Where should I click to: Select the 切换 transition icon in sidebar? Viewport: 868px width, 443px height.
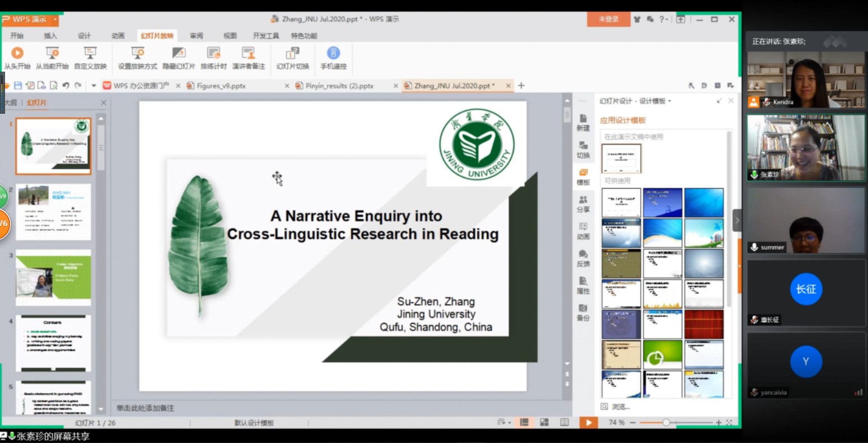583,149
